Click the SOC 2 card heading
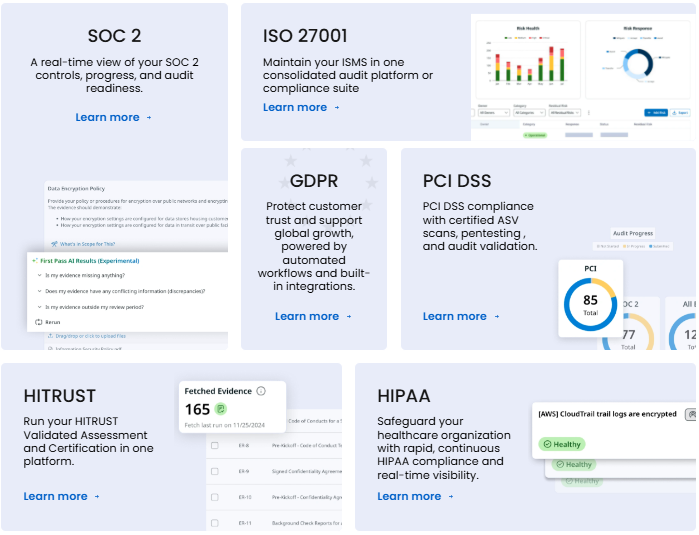 point(114,36)
